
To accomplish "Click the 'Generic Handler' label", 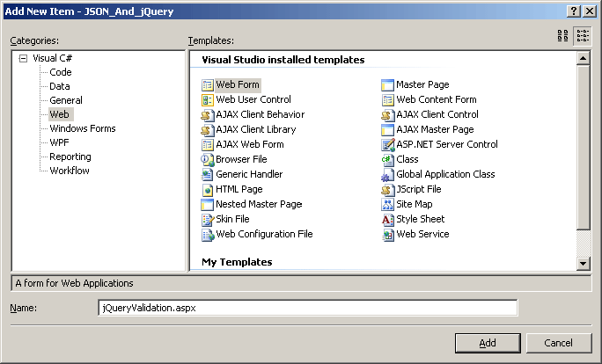I will pyautogui.click(x=249, y=174).
